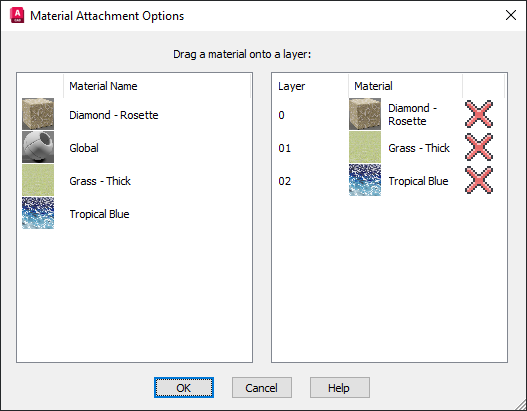The width and height of the screenshot is (527, 411).
Task: Select Diamond - Rosette swatch in material list
Action: (38, 114)
